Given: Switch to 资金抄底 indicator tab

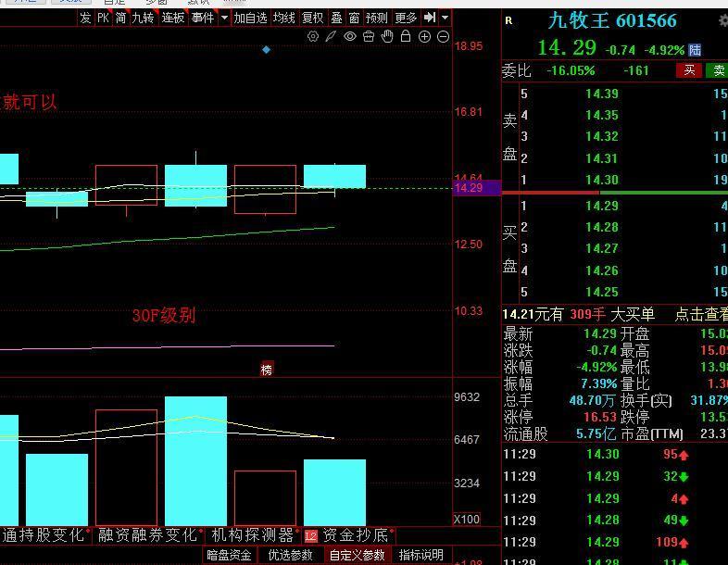Looking at the screenshot, I should [x=355, y=535].
